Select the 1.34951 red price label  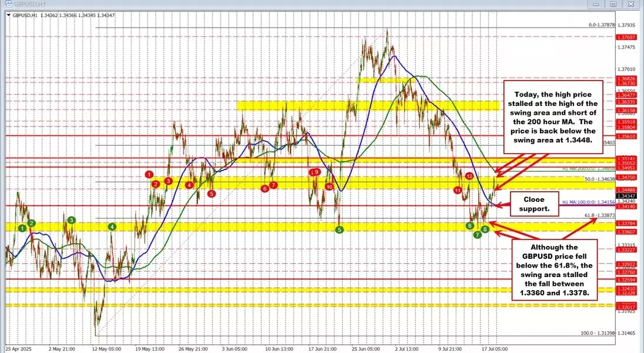[x=627, y=168]
